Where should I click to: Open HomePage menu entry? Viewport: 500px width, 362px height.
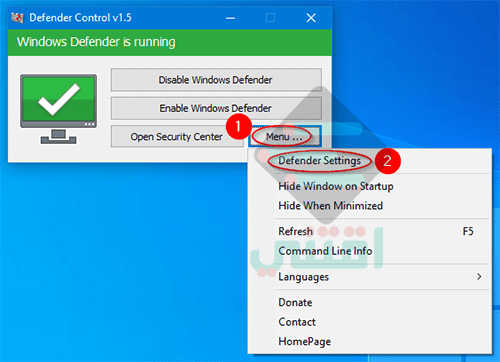(x=370, y=341)
